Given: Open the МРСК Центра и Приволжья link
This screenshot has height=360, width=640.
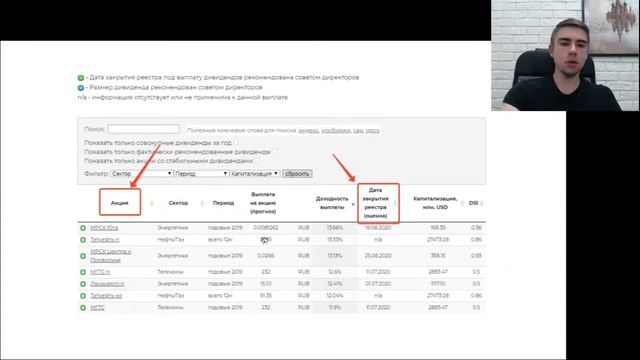Looking at the screenshot, I should click(x=111, y=256).
